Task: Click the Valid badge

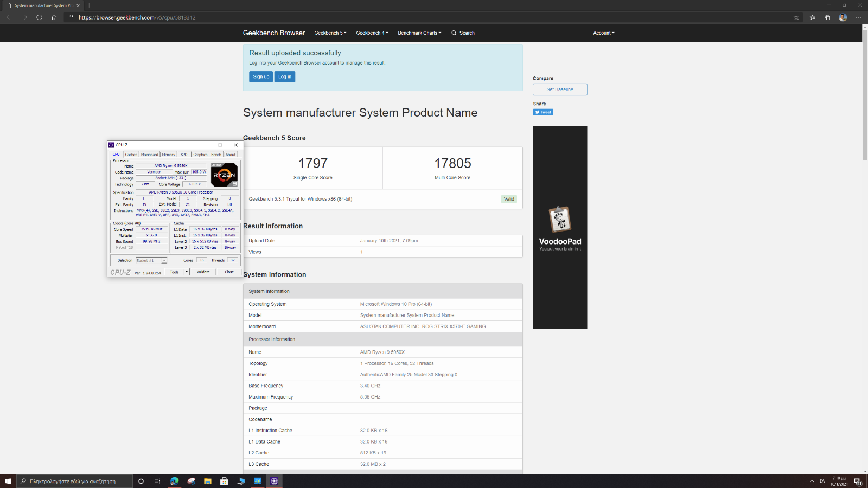Action: tap(509, 199)
